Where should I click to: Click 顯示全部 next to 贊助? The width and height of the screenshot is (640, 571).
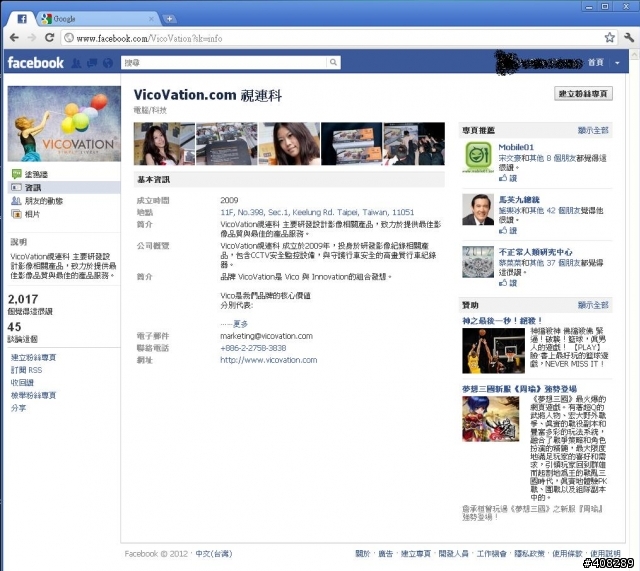pyautogui.click(x=593, y=305)
